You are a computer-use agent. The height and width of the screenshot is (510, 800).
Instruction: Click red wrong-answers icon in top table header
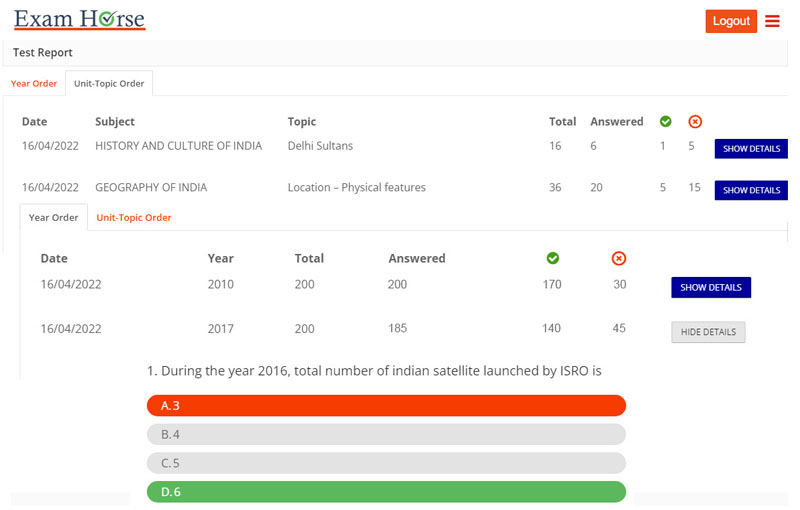[695, 122]
